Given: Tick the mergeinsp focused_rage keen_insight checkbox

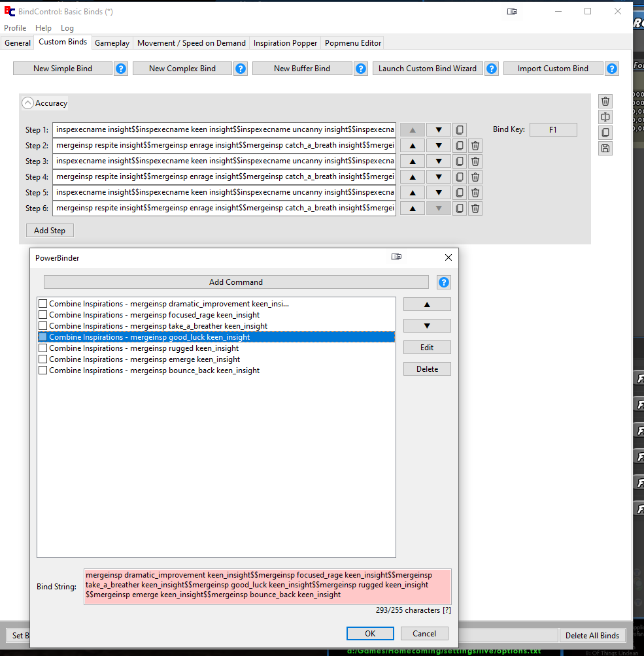Looking at the screenshot, I should tap(43, 315).
